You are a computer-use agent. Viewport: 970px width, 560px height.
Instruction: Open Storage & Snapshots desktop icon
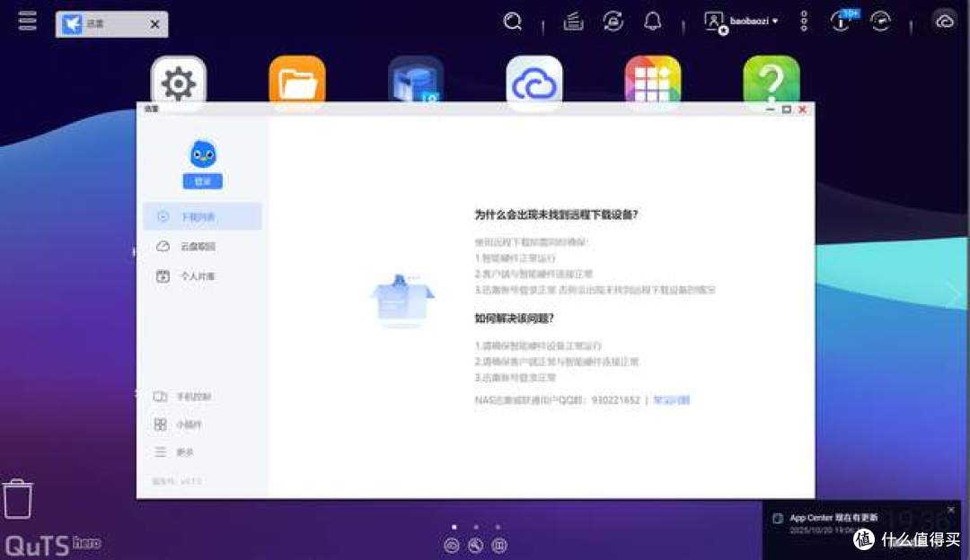point(416,83)
